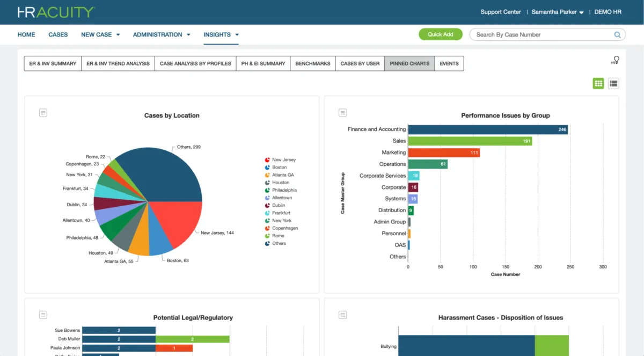Viewport: 644px width, 356px height.
Task: Open the Performance Issues by Group chart menu
Action: tap(343, 112)
